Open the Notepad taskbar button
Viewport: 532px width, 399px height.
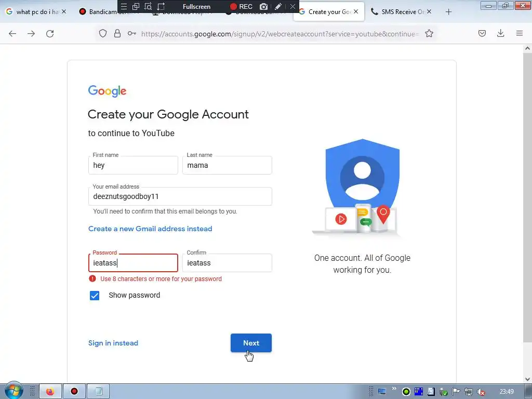pos(98,391)
